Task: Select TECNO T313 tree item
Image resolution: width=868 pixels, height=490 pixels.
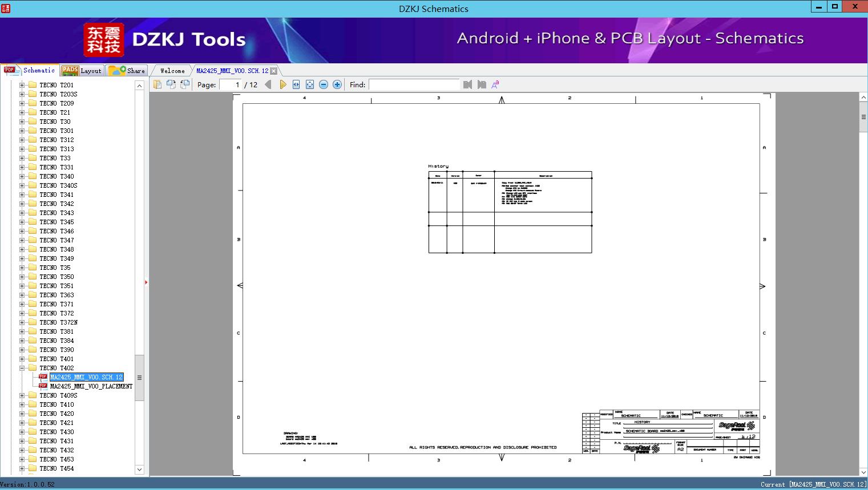Action: [x=56, y=149]
